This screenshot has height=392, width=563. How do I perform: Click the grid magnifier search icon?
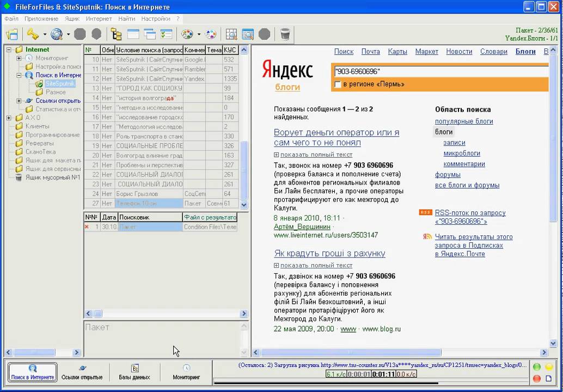pos(231,34)
